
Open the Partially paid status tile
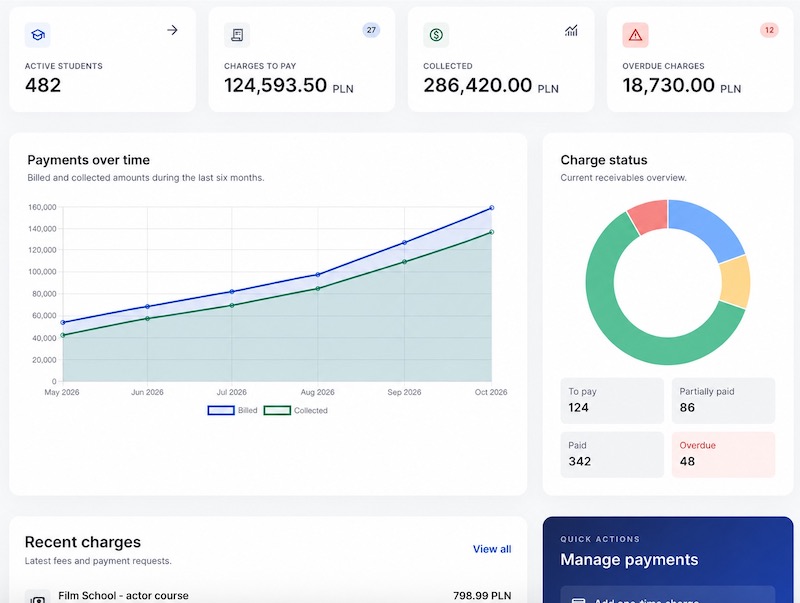point(723,400)
